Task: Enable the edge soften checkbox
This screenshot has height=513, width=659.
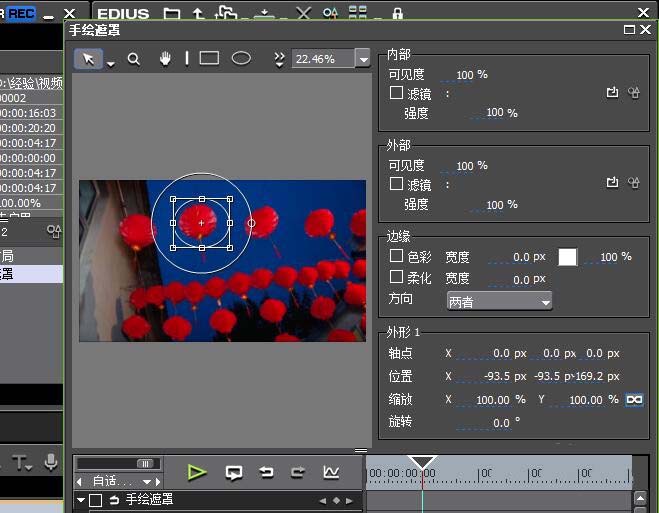Action: pos(396,277)
